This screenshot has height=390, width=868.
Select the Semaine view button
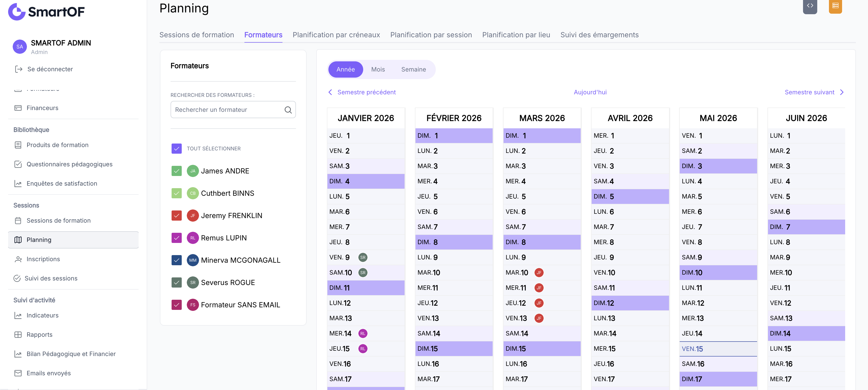pos(413,69)
